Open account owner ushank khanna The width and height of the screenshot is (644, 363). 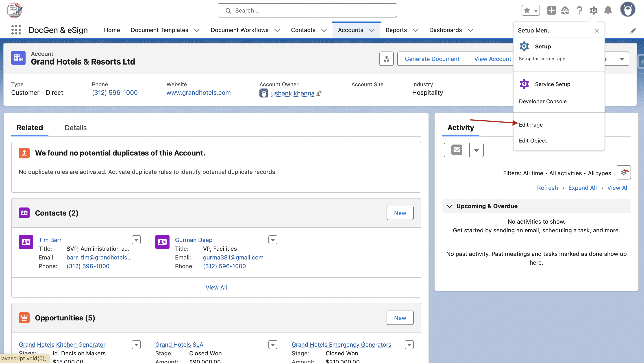[292, 93]
